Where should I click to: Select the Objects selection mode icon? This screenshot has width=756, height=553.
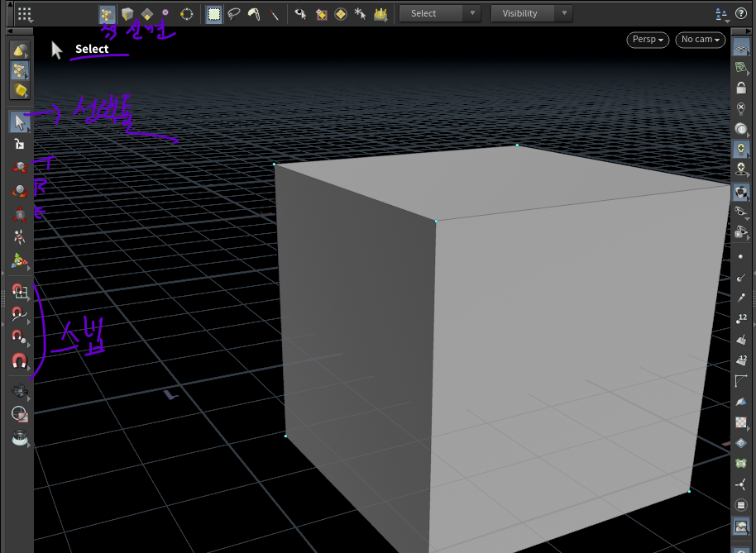click(x=20, y=50)
